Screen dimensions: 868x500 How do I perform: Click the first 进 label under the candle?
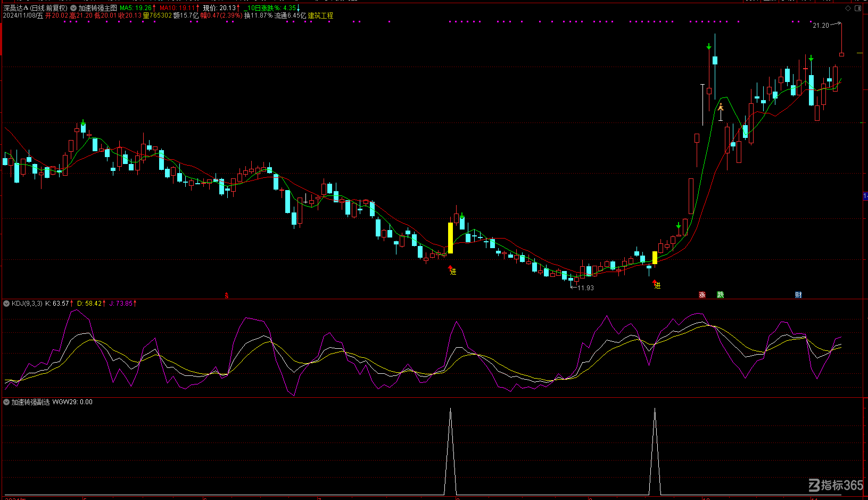[453, 272]
